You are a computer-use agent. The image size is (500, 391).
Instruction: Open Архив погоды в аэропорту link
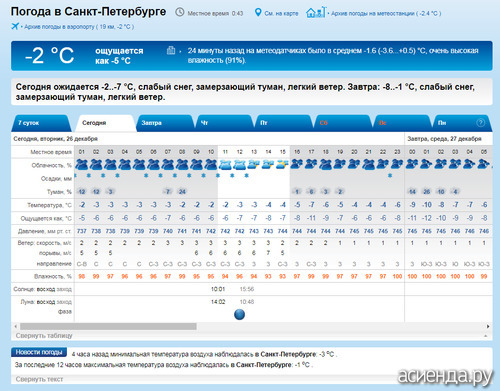click(x=79, y=27)
